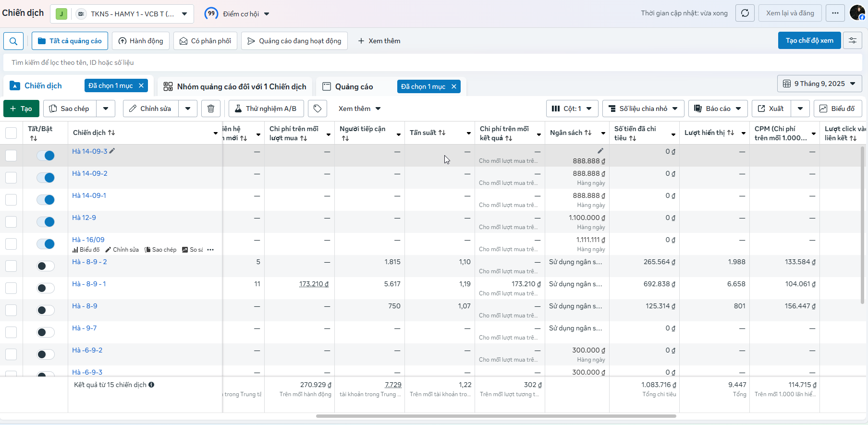Check the checkbox for row Hà 14-09-1
This screenshot has width=868, height=425.
click(x=11, y=200)
